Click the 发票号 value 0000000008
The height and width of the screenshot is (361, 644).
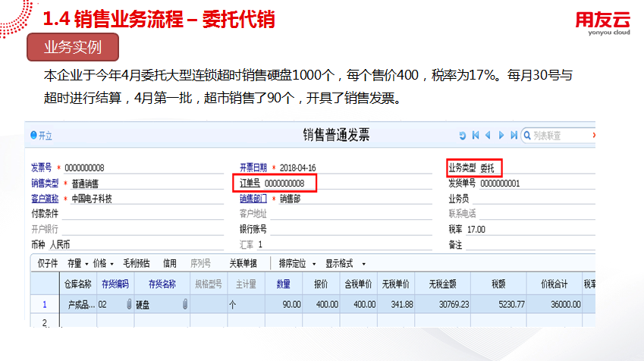click(84, 168)
